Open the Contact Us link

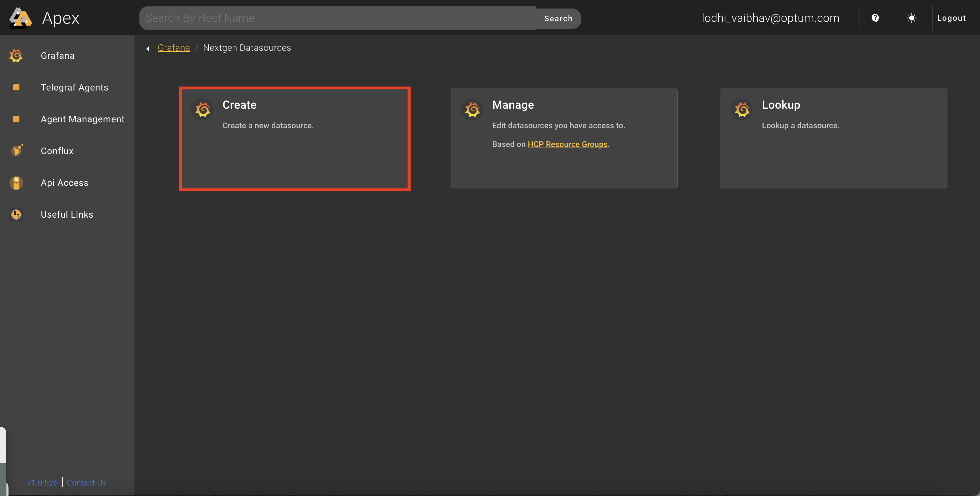(x=86, y=483)
